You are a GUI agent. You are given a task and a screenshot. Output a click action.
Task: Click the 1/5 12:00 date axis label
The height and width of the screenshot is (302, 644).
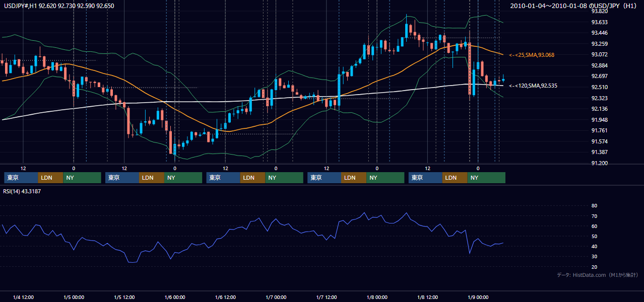pyautogui.click(x=124, y=297)
